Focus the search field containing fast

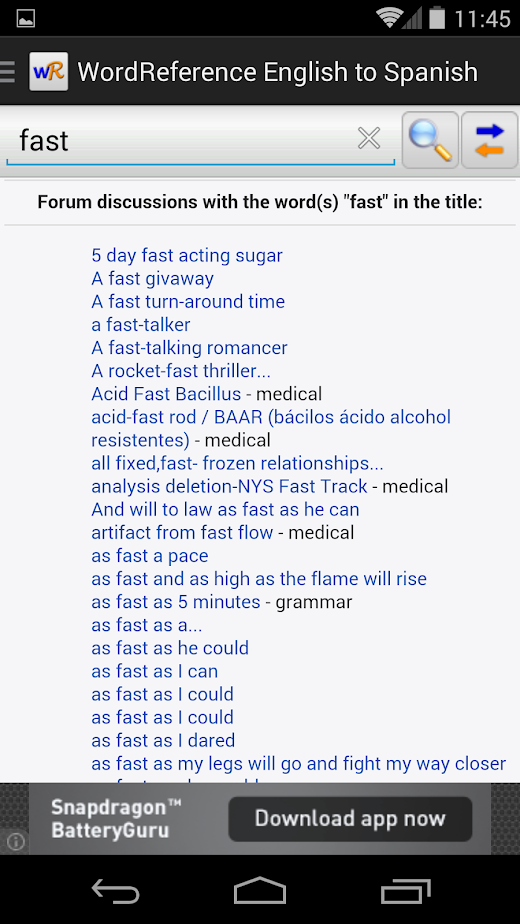tap(200, 141)
